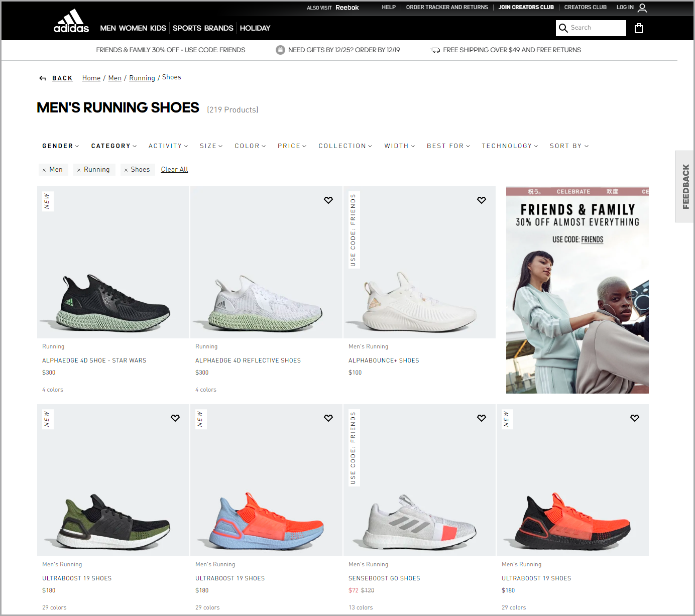This screenshot has height=616, width=695.
Task: Open Order Tracker and Returns link
Action: [447, 8]
